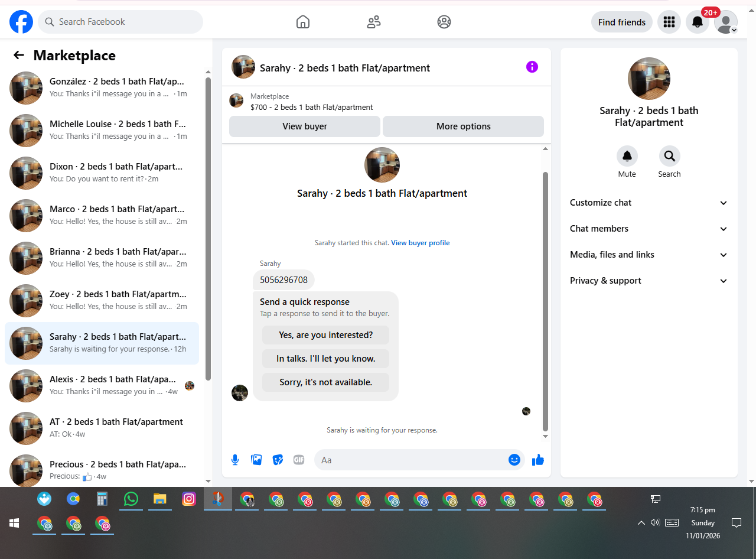Open the notifications bell with 20+ badge

(698, 22)
